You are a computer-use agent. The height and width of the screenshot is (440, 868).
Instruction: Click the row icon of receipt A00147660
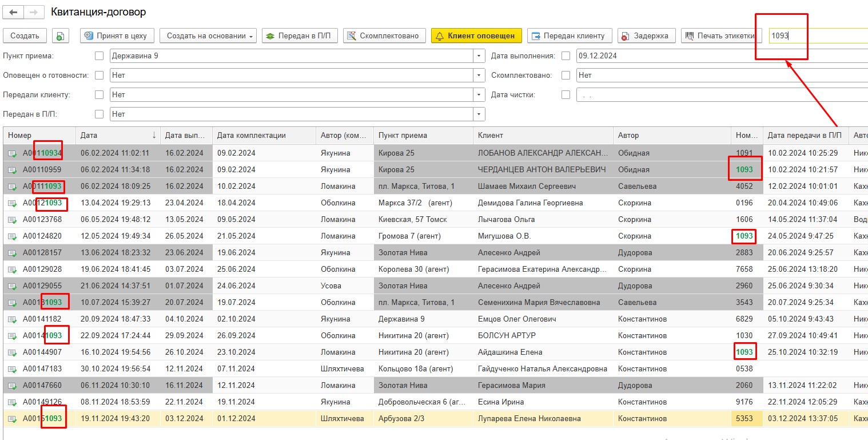click(12, 386)
